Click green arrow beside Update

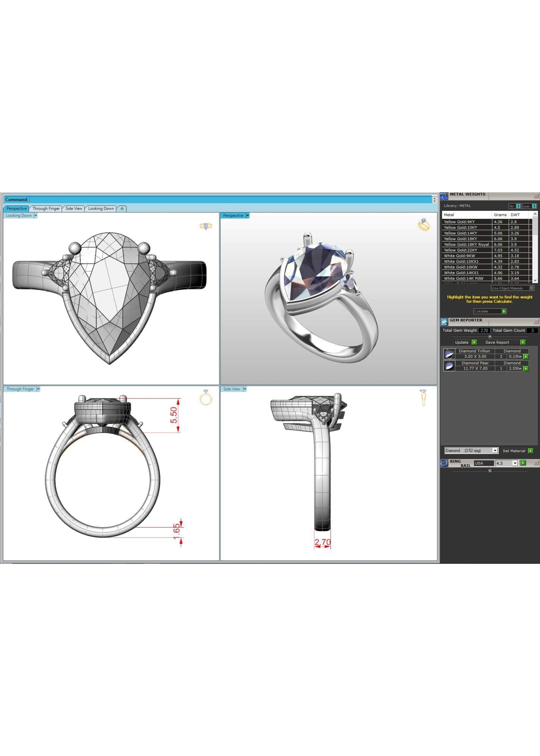click(474, 342)
